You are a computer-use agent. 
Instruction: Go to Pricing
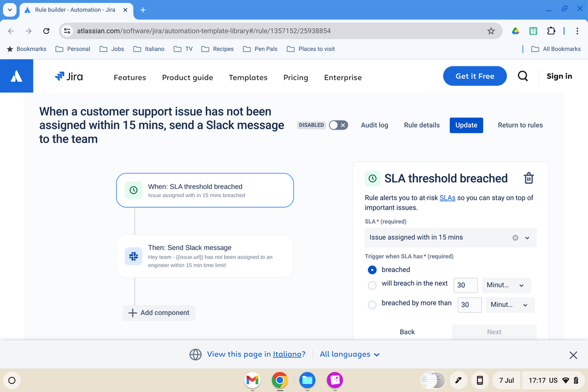coord(296,77)
